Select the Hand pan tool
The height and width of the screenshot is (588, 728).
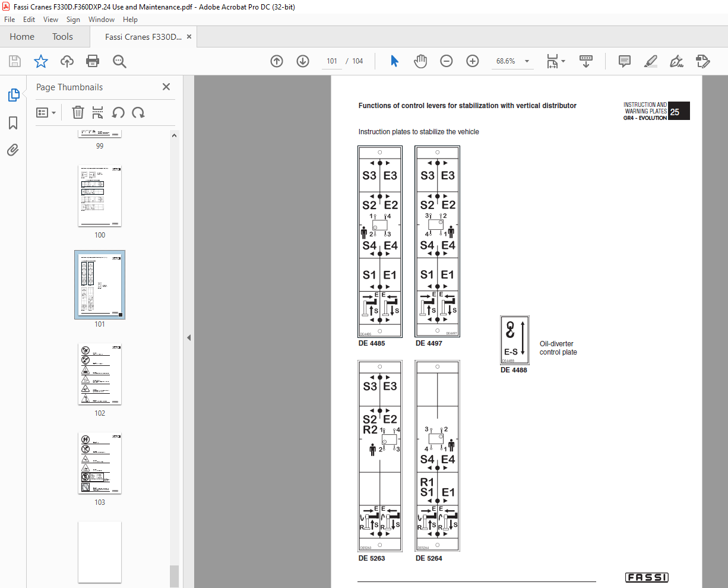[420, 61]
